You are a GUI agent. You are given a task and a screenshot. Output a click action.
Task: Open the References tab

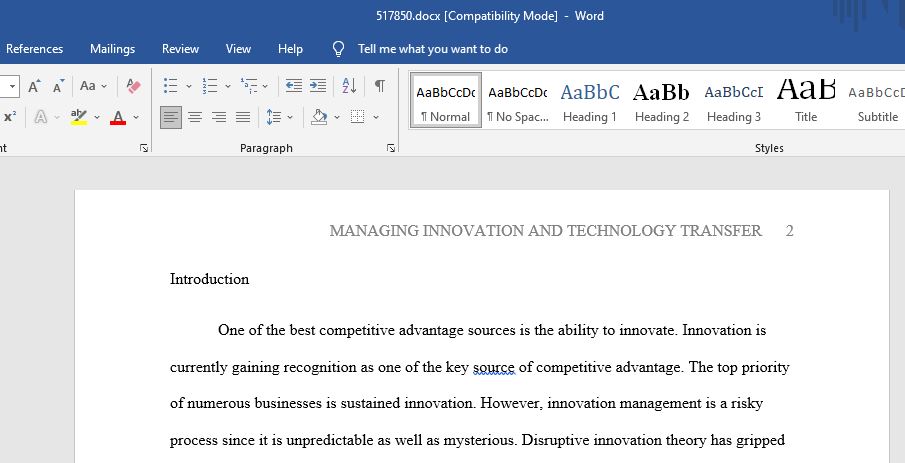click(35, 49)
